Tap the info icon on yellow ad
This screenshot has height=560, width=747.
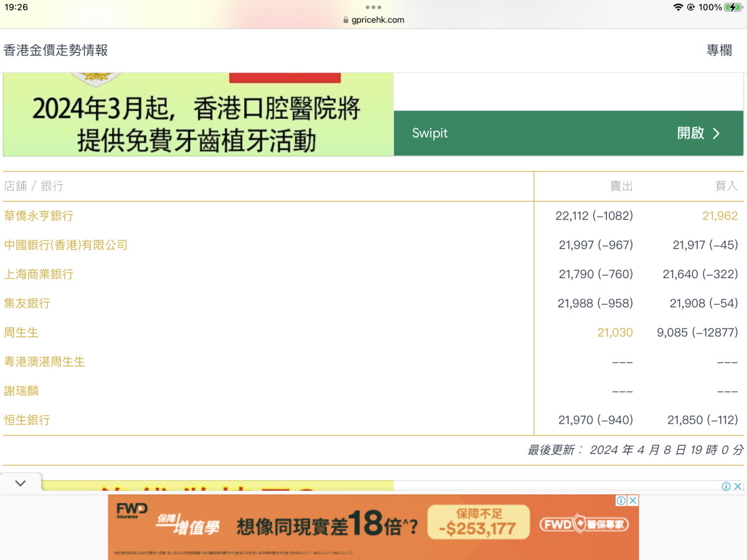click(726, 487)
